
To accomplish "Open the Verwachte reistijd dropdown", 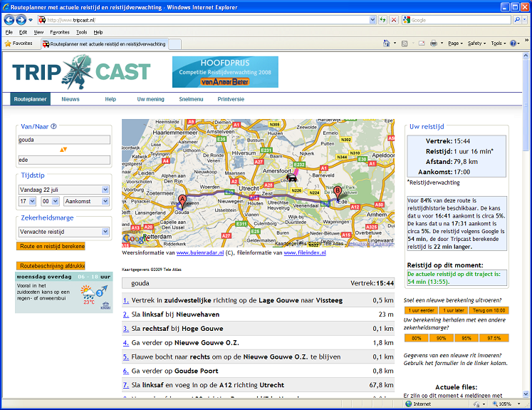I will [x=105, y=232].
